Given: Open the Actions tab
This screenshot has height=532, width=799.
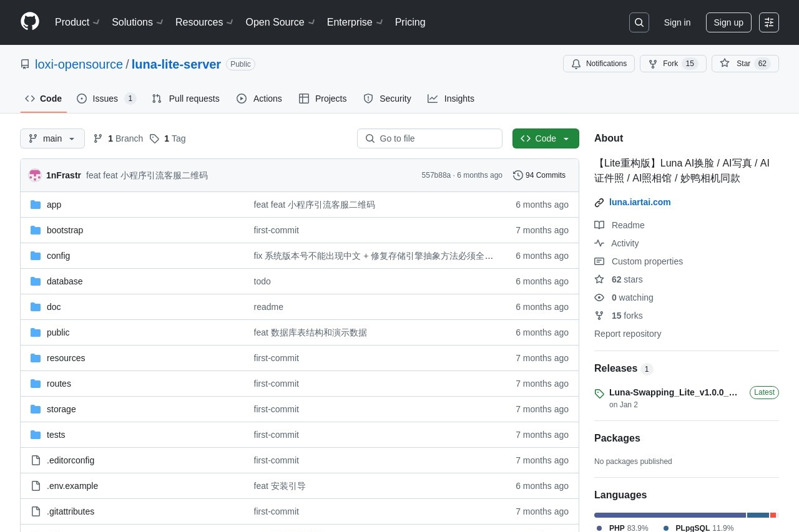Looking at the screenshot, I should pos(259,99).
